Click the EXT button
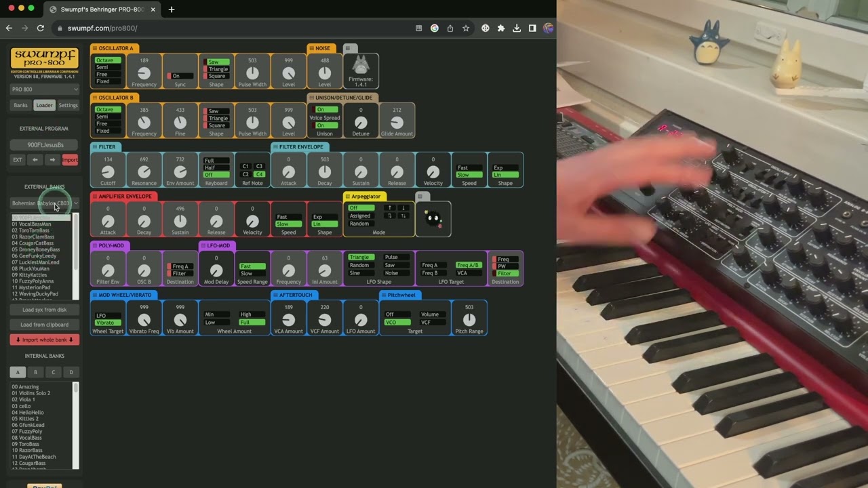 [18, 160]
